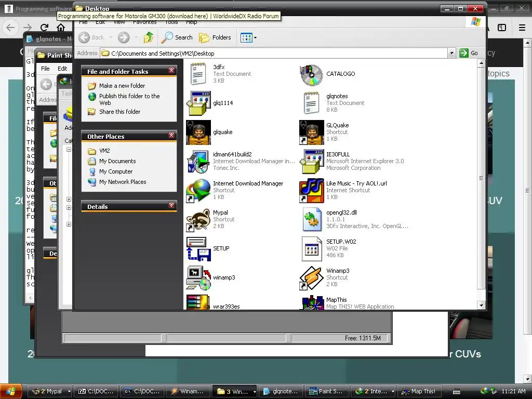Select the glq1114 installer icon

(198, 103)
